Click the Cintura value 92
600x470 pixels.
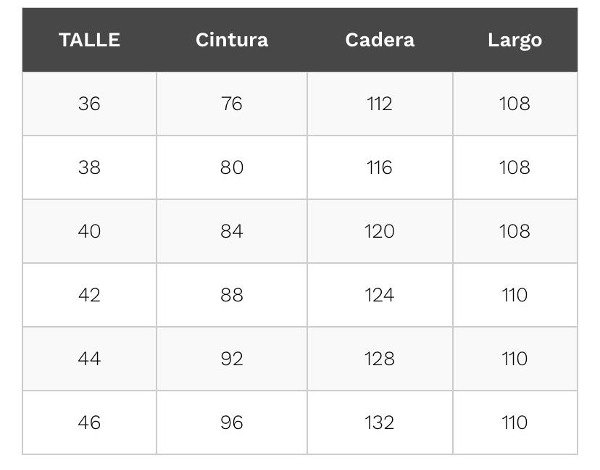232,359
